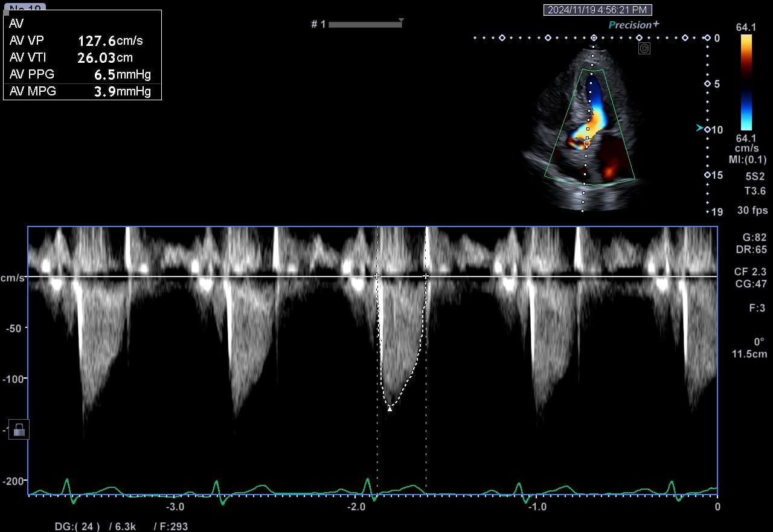This screenshot has height=532, width=773.
Task: Click the depth scale marker labeled 15
Action: [716, 175]
